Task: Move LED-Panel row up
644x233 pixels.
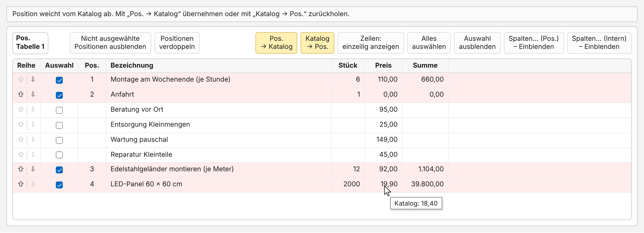Action: point(21,184)
